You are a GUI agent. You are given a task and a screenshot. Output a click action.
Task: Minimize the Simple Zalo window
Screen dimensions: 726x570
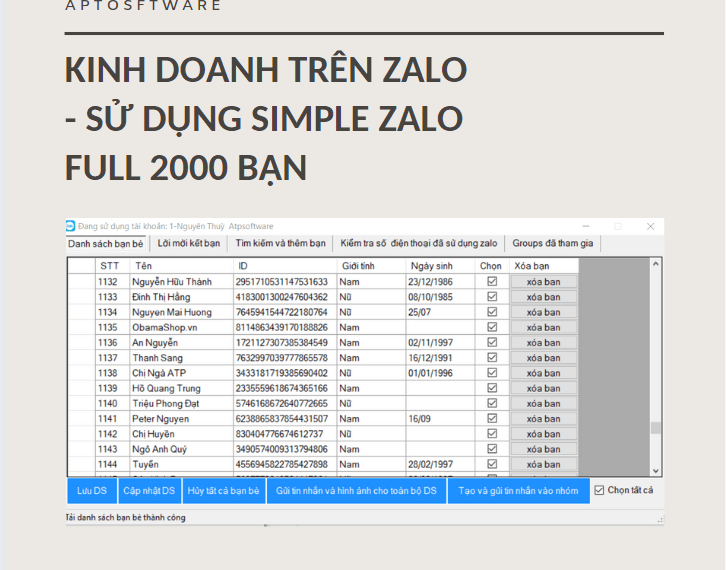586,226
